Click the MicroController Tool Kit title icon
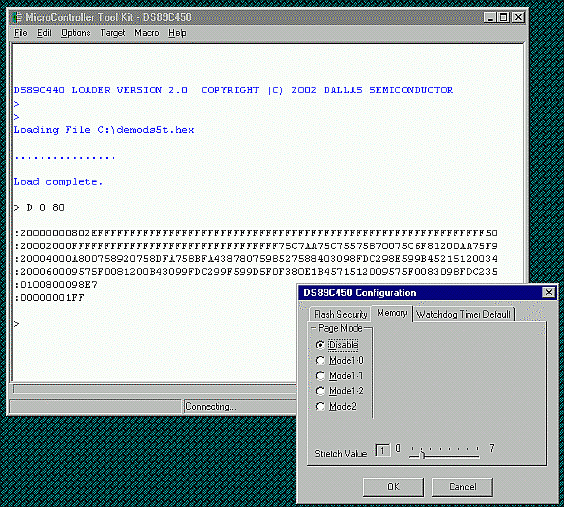This screenshot has width=564, height=507. (x=16, y=17)
